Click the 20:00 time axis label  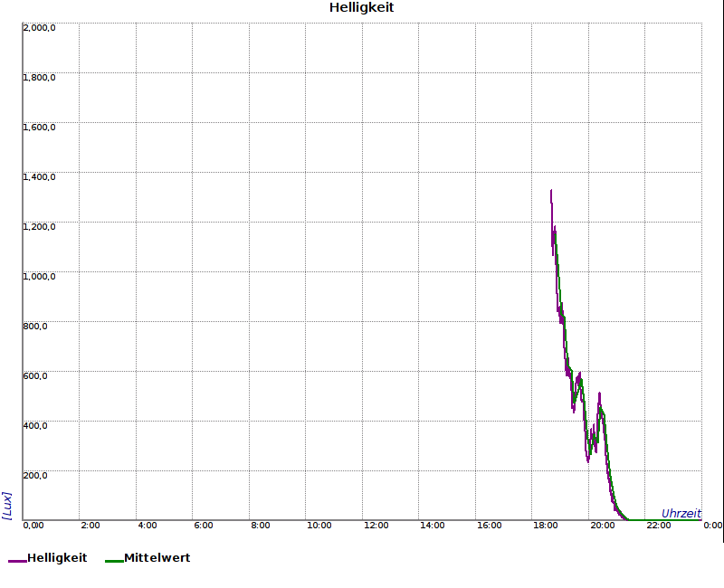click(x=602, y=526)
